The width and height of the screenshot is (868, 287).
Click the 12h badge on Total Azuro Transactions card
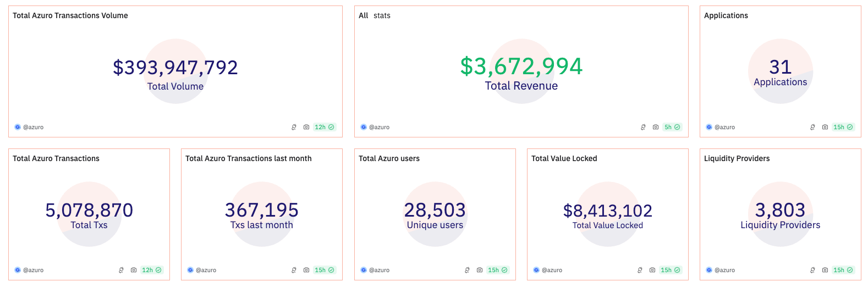coord(152,270)
